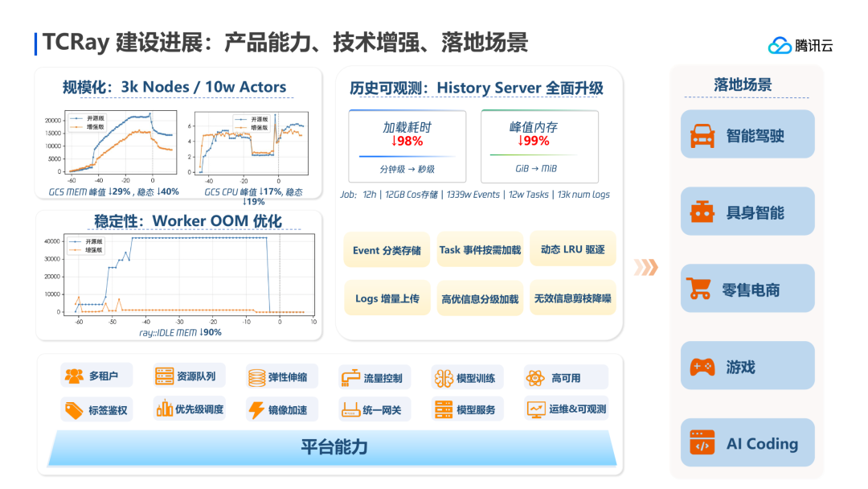Click the 弹性伸缩 stack icon
Viewport: 868px width, 489px height.
(257, 378)
